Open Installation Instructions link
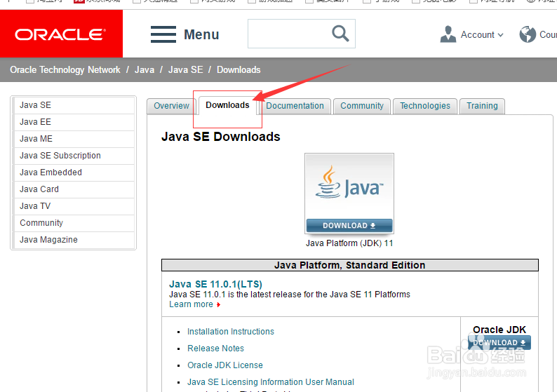Viewport: 557px width, 392px height. coord(231,331)
